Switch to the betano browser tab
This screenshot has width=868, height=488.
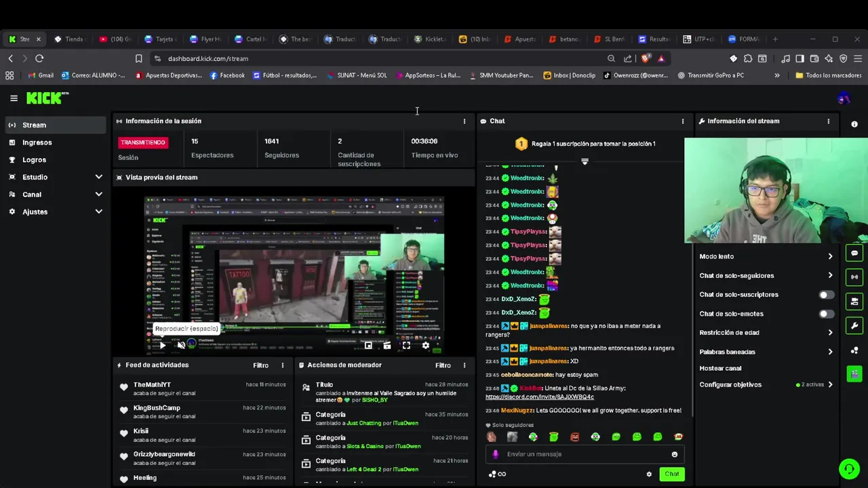pyautogui.click(x=564, y=39)
